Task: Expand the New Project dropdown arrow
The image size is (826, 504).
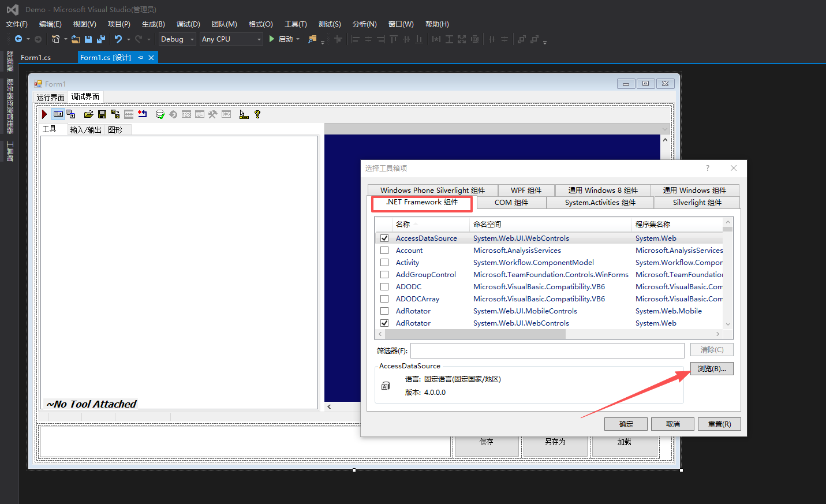Action: coord(65,39)
